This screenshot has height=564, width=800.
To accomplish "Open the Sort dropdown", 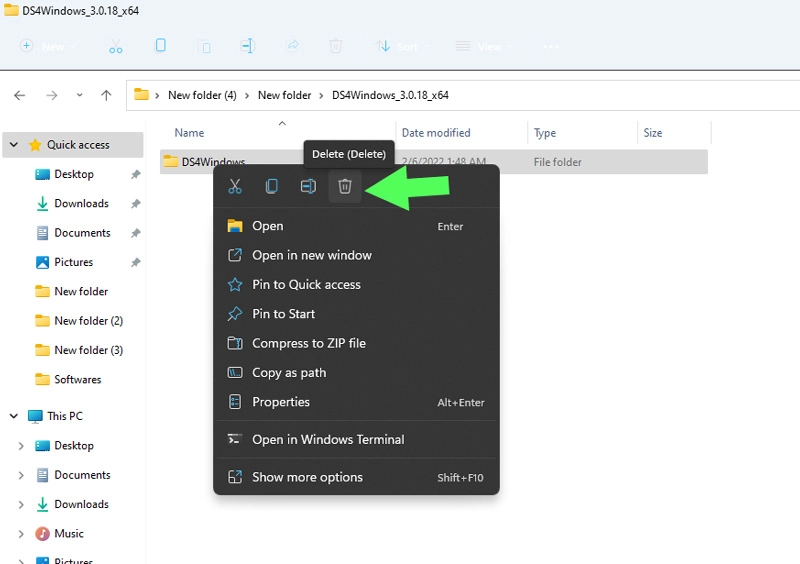I will [x=403, y=46].
